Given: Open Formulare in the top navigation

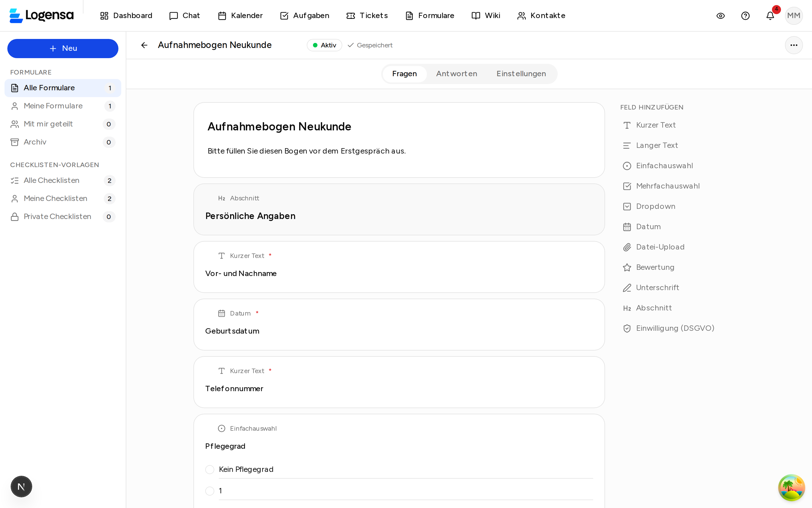Looking at the screenshot, I should click(x=430, y=16).
